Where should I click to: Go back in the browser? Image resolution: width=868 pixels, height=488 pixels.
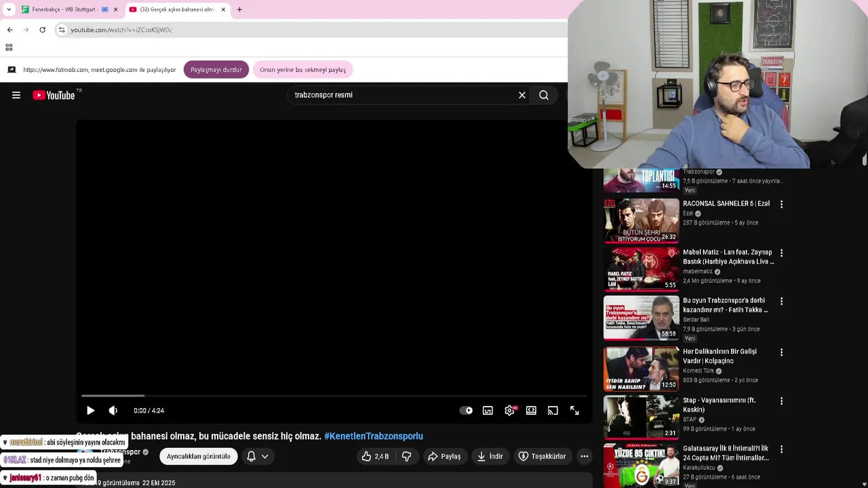click(9, 30)
